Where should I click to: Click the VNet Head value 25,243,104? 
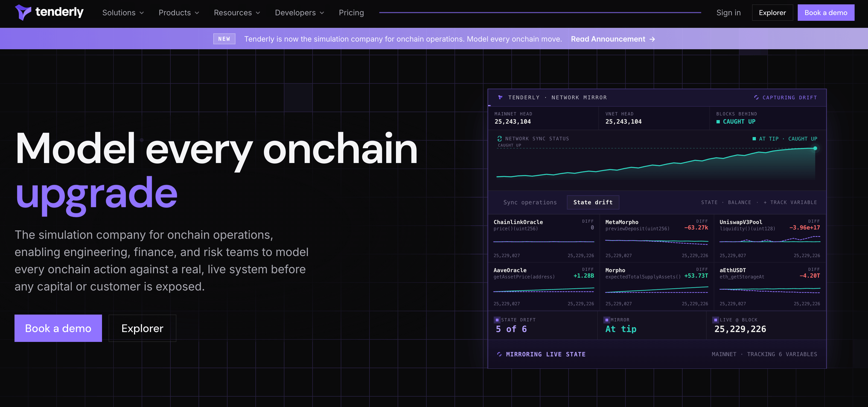pos(623,122)
